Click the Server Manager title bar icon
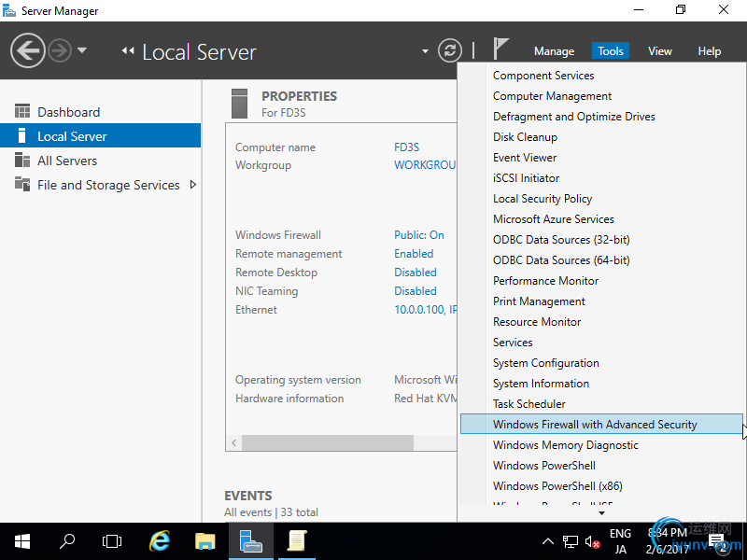Viewport: 747px width, 560px height. (9, 10)
